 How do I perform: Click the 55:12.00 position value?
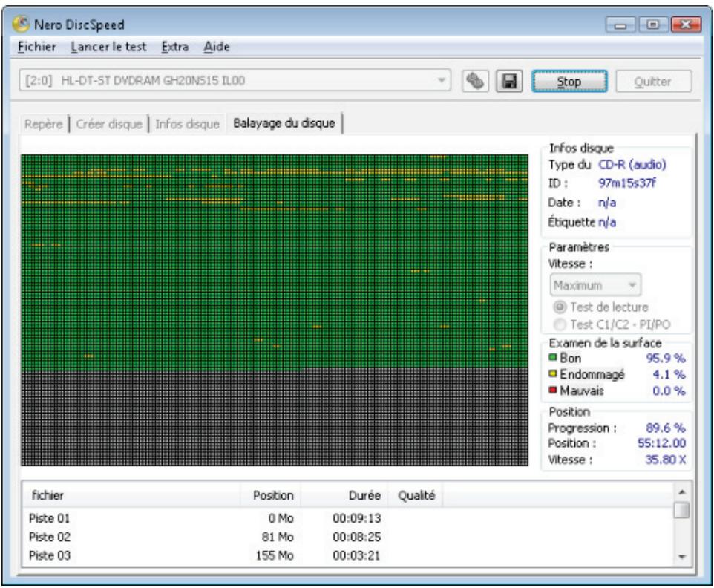coord(661,443)
